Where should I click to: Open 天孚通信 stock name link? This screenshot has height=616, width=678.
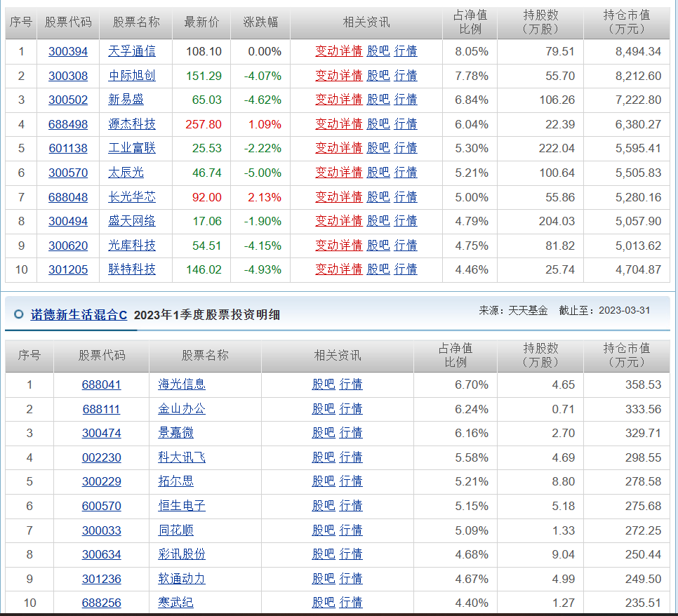(132, 51)
